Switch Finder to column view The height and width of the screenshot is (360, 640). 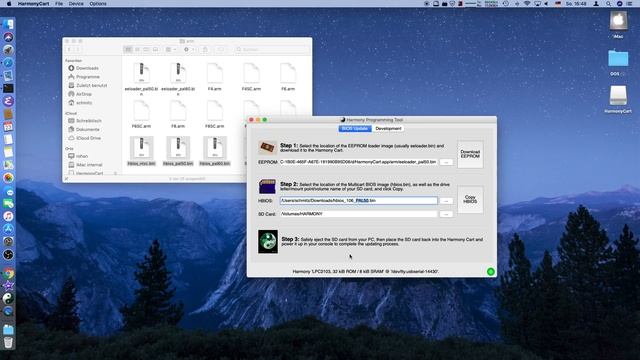pyautogui.click(x=146, y=50)
